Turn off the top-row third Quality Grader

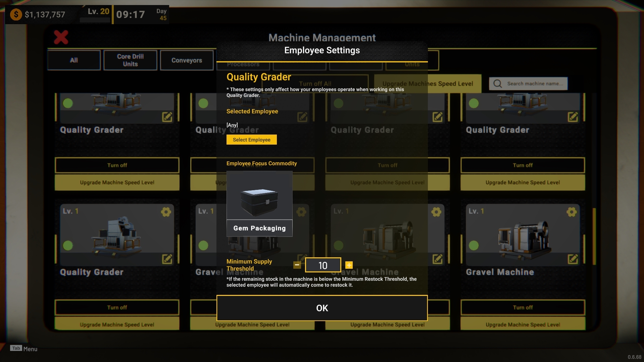388,165
